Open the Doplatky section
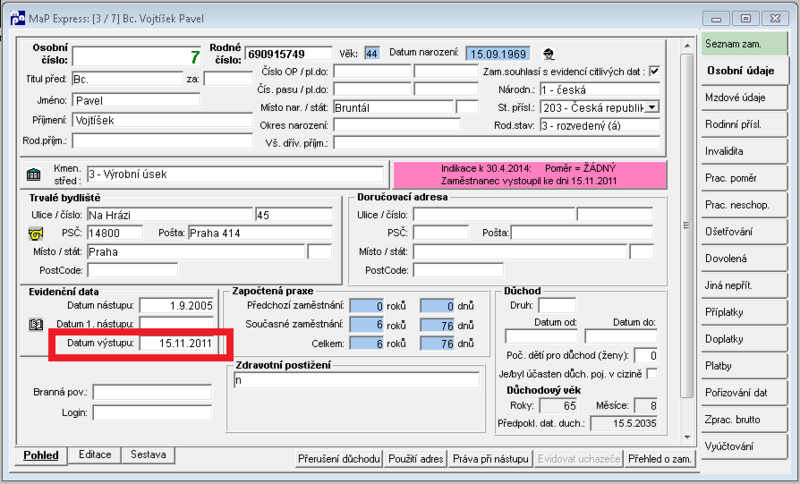Screen dimensions: 800x484 click(x=744, y=339)
